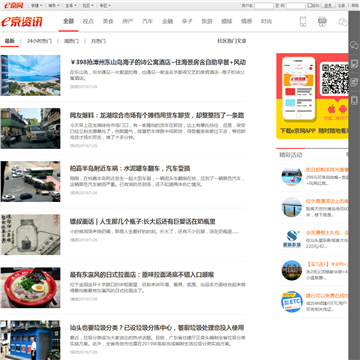
Task: Click the 登录 login button
Action: click(329, 5)
